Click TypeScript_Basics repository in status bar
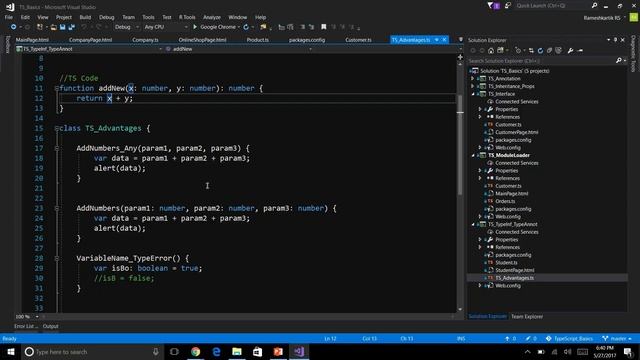 569,338
